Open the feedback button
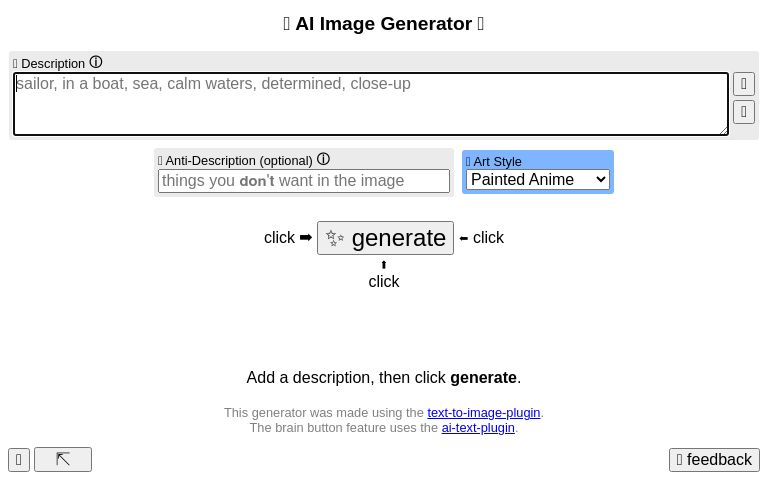 point(714,460)
